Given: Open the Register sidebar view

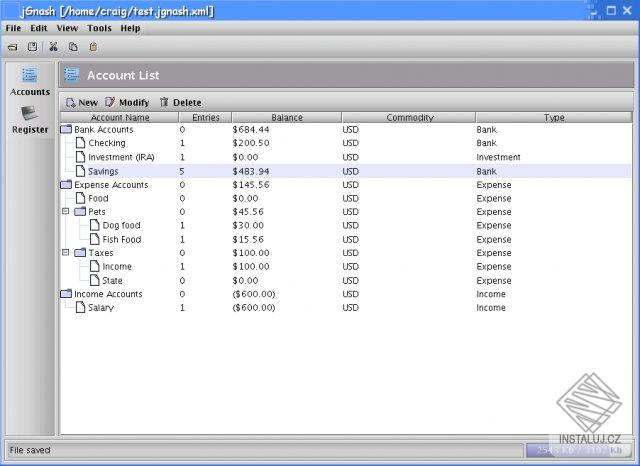Looking at the screenshot, I should 30,120.
